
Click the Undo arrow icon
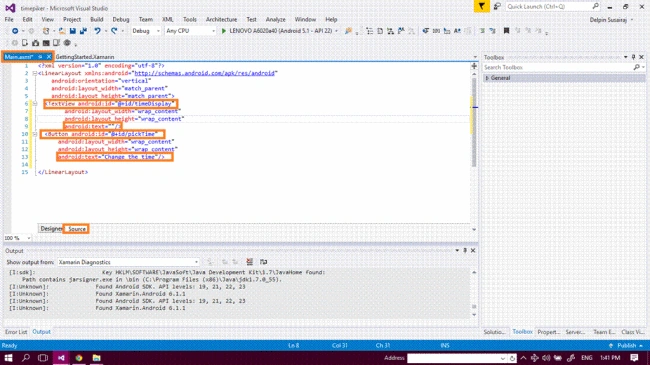97,31
